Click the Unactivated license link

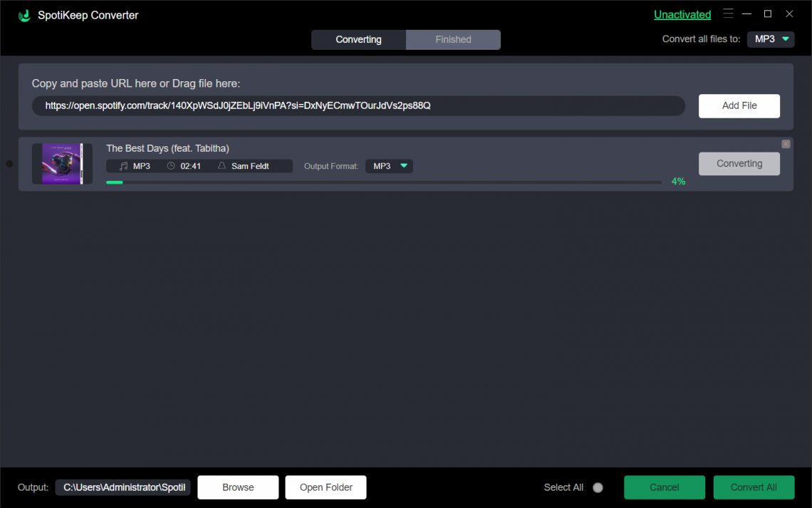coord(682,14)
